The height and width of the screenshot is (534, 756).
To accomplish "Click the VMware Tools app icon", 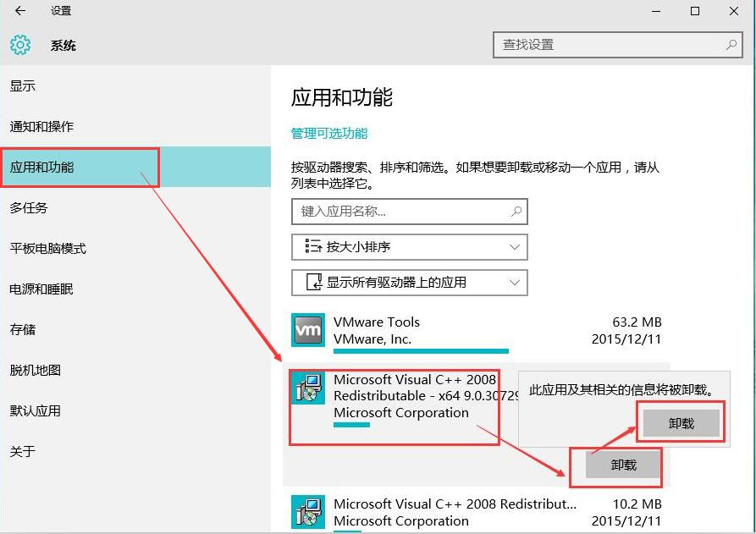I will (308, 330).
